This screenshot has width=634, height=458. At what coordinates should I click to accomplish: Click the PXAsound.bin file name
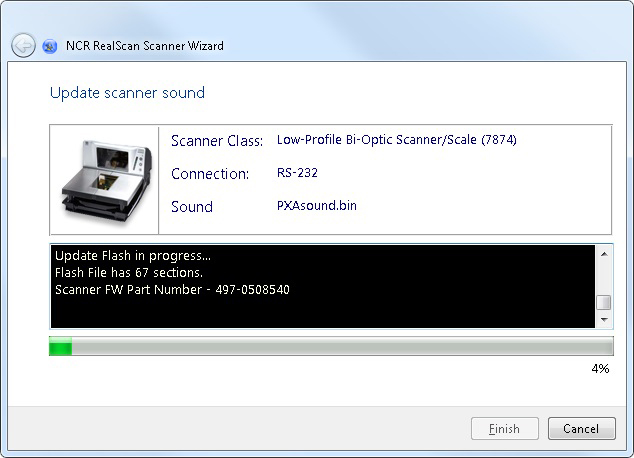pos(316,206)
